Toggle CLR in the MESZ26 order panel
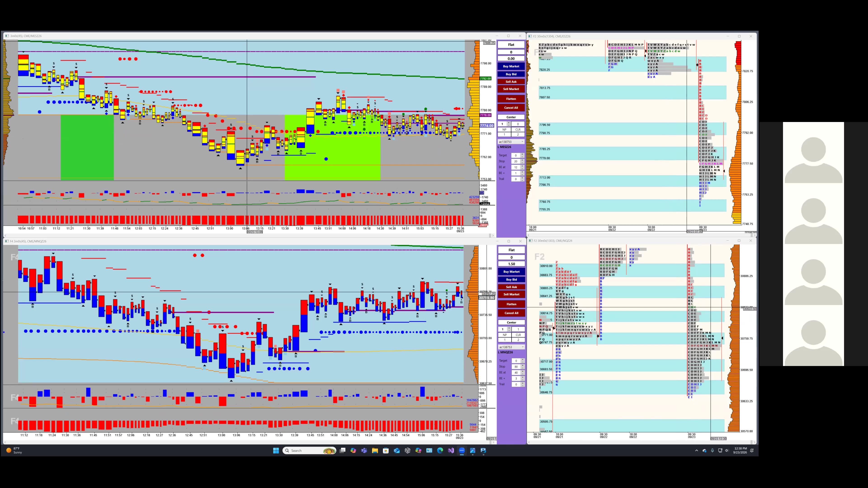868x488 pixels. (518, 130)
